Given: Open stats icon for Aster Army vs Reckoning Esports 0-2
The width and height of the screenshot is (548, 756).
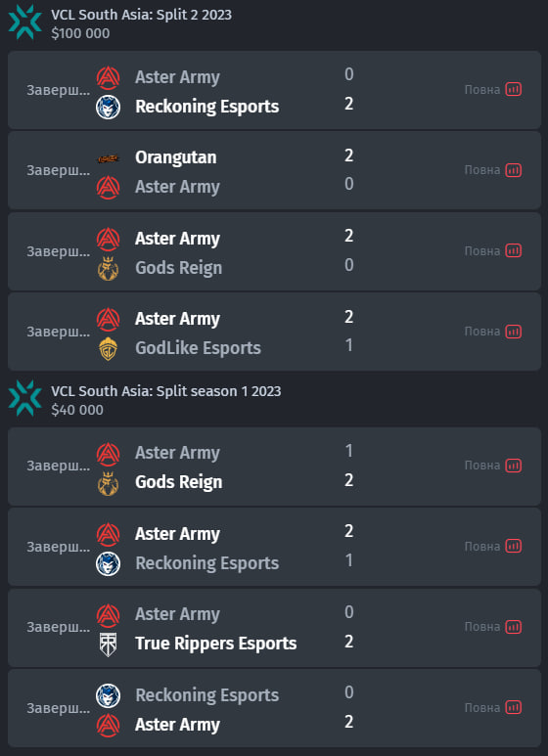Looking at the screenshot, I should point(514,89).
